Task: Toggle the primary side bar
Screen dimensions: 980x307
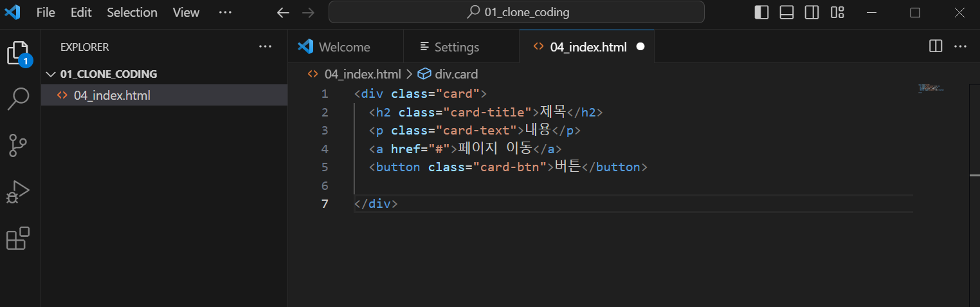Action: (x=762, y=12)
